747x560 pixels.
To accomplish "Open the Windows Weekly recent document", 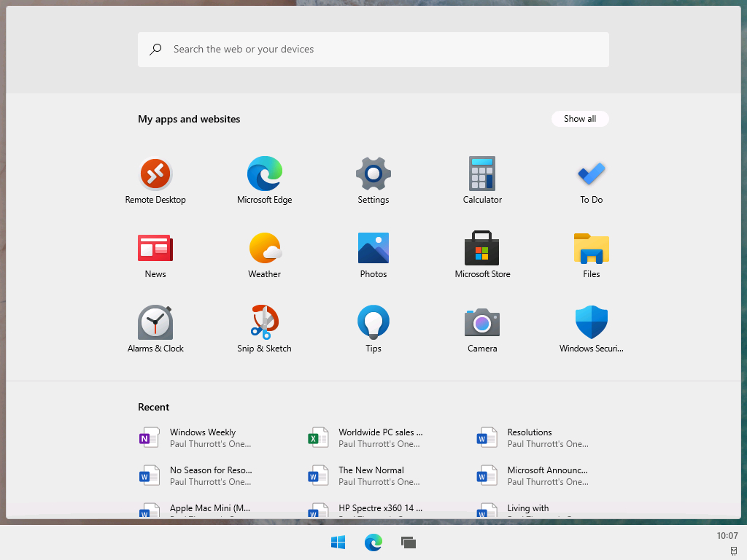I will 196,437.
